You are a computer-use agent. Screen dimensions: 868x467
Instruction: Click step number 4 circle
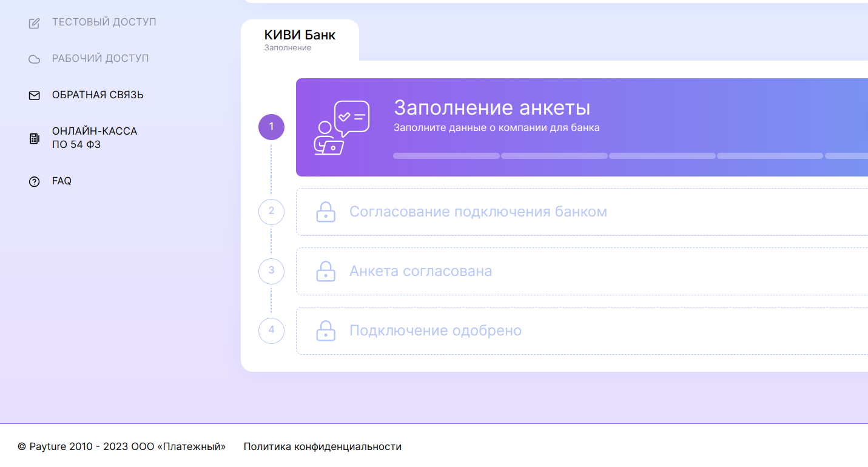pyautogui.click(x=271, y=331)
